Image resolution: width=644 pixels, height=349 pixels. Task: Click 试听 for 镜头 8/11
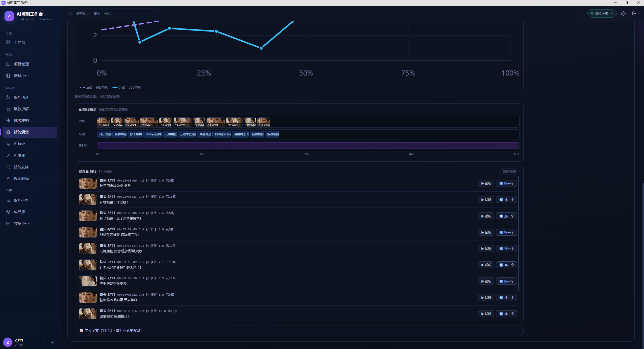tap(486, 298)
